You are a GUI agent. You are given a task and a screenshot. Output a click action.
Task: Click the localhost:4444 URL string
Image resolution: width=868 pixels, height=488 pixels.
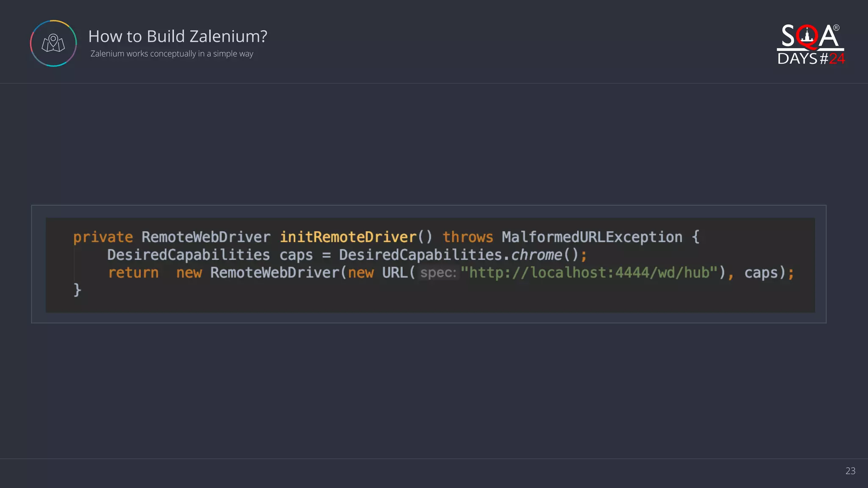(x=589, y=273)
